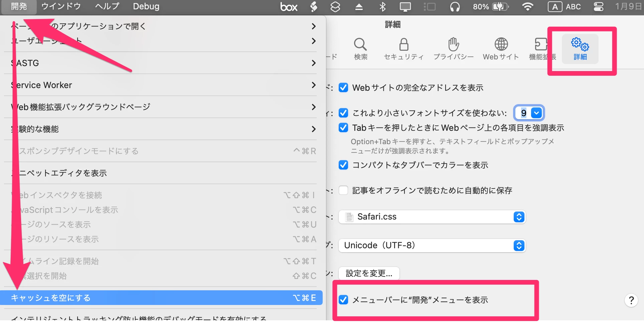Click the box icon in menu bar
The image size is (644, 335).
pyautogui.click(x=289, y=7)
